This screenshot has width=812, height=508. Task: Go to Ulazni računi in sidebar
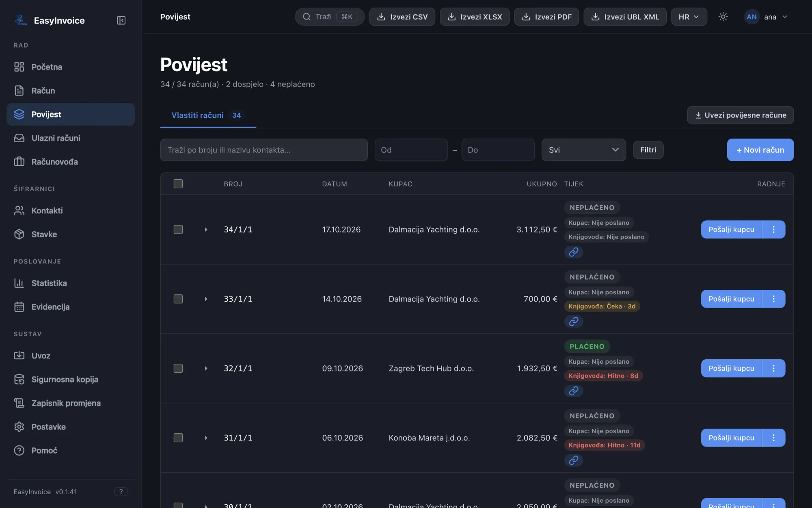(x=71, y=138)
